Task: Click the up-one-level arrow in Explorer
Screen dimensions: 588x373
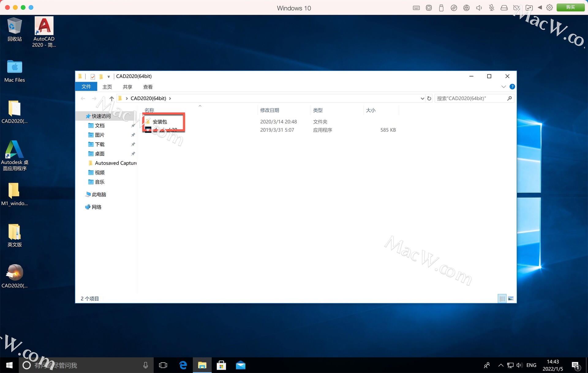Action: click(x=111, y=99)
